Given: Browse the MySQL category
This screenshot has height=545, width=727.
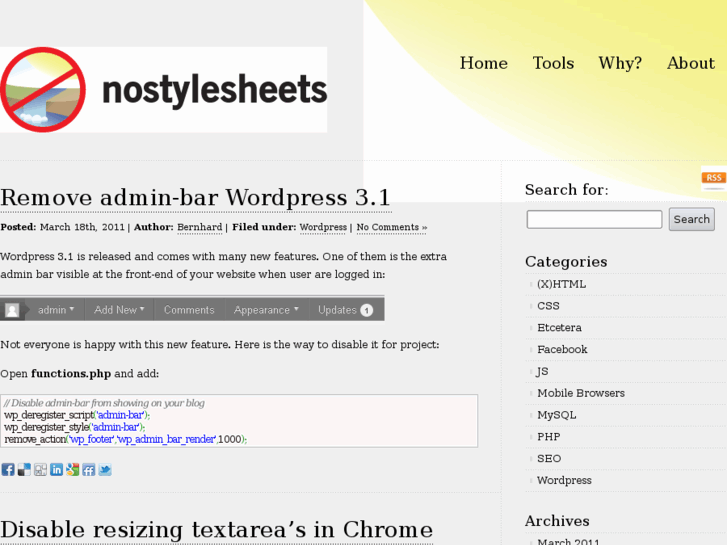Looking at the screenshot, I should [x=556, y=415].
